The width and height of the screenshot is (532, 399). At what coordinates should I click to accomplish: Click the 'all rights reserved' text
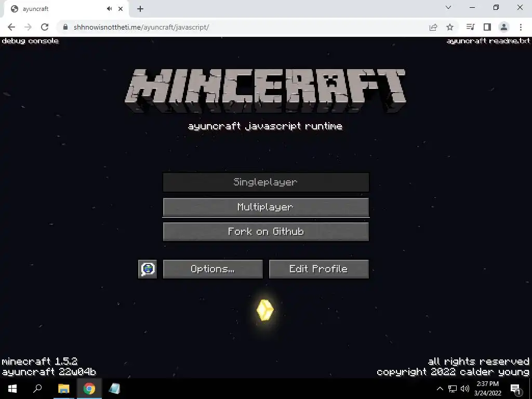[478, 362]
